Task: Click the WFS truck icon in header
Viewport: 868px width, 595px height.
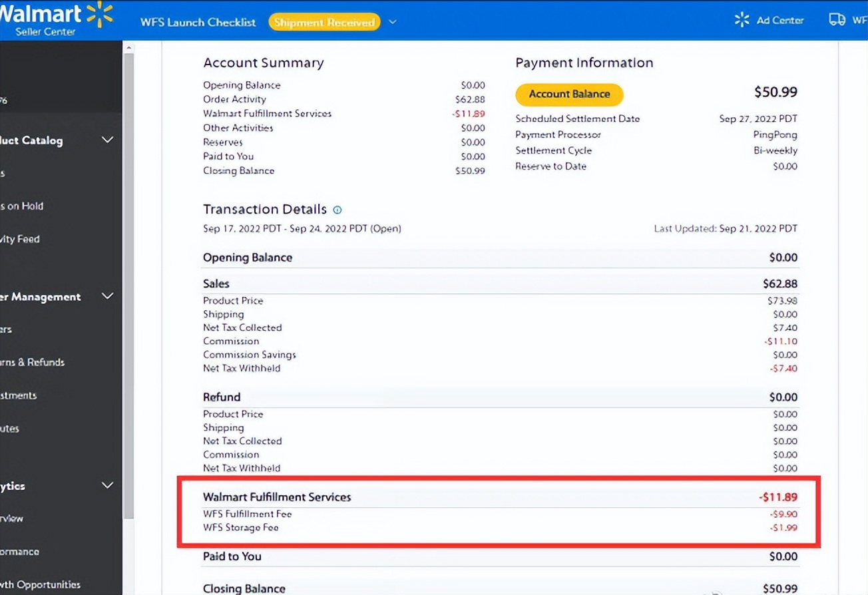Action: [x=837, y=20]
